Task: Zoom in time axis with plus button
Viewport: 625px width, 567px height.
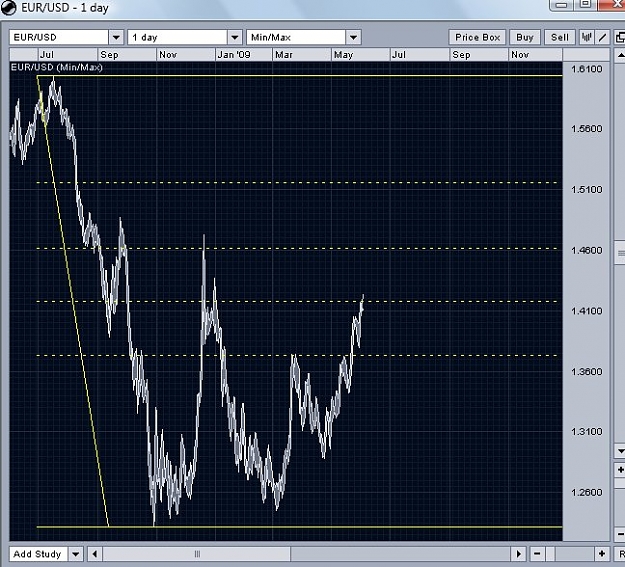Action: click(x=602, y=554)
